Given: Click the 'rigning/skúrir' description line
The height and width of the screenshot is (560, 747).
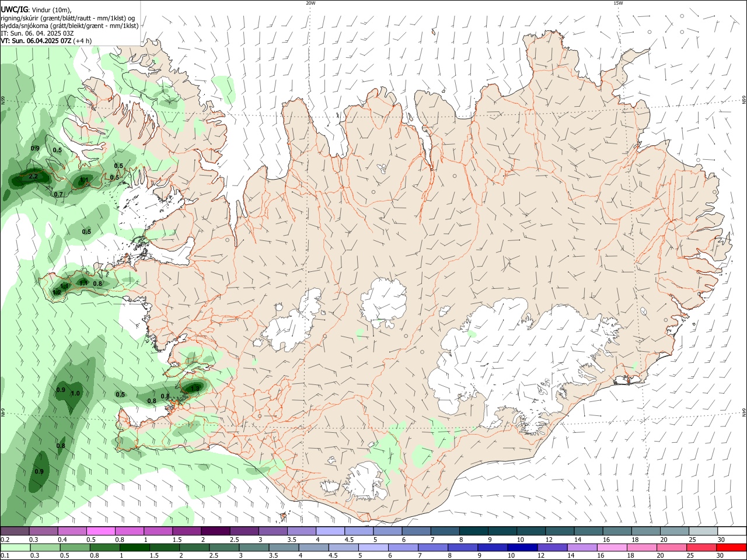Looking at the screenshot, I should tap(68, 18).
